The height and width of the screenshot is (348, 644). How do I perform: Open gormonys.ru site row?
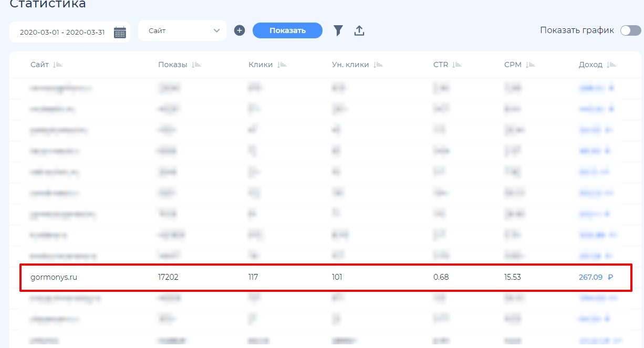pyautogui.click(x=54, y=277)
